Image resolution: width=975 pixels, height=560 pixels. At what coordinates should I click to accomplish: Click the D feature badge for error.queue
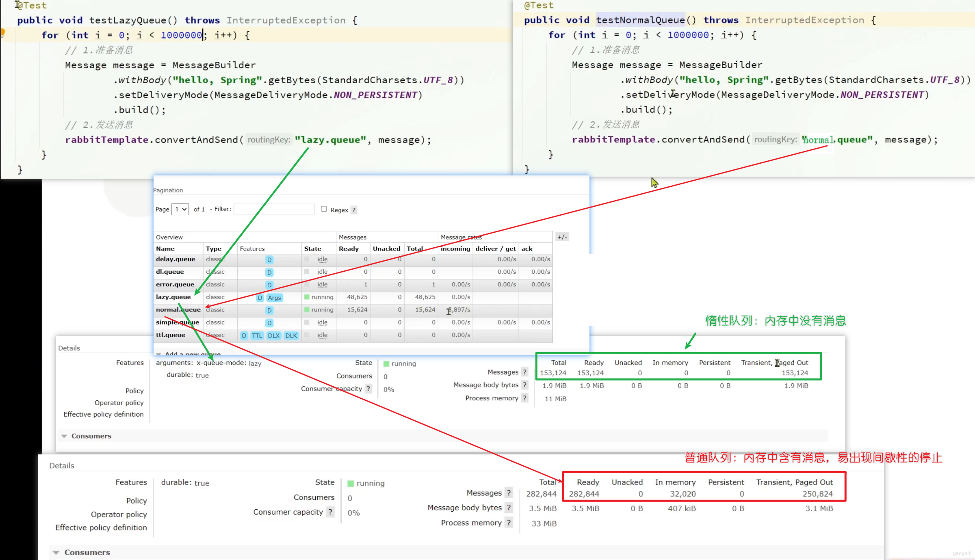coord(269,285)
